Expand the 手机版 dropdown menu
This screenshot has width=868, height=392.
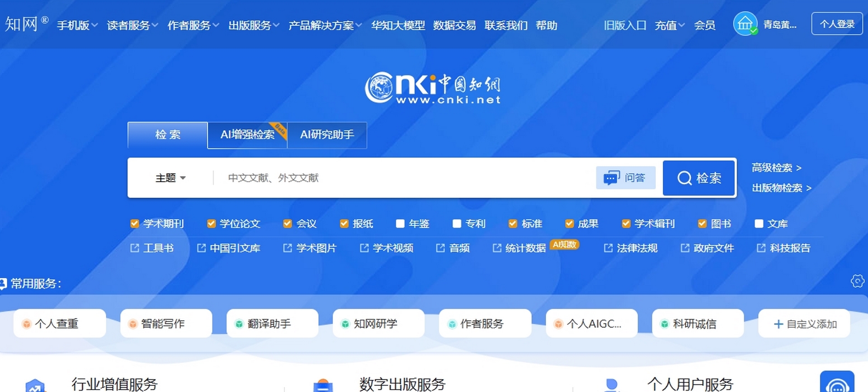click(x=77, y=25)
